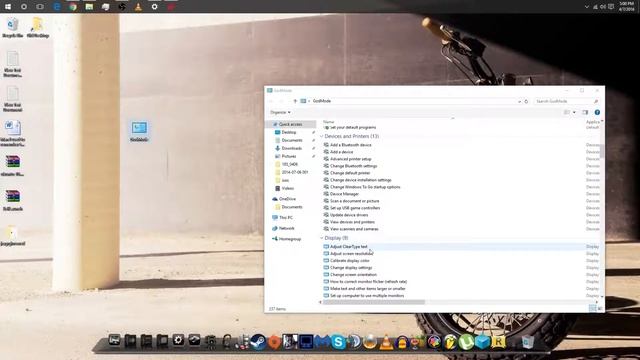Sort by the Name column header
The width and height of the screenshot is (640, 360).
[329, 122]
